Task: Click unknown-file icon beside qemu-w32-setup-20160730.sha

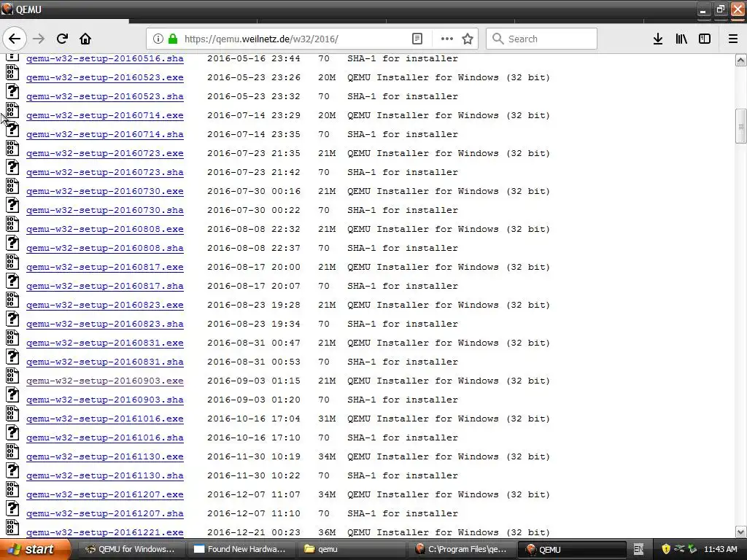Action: (12, 205)
